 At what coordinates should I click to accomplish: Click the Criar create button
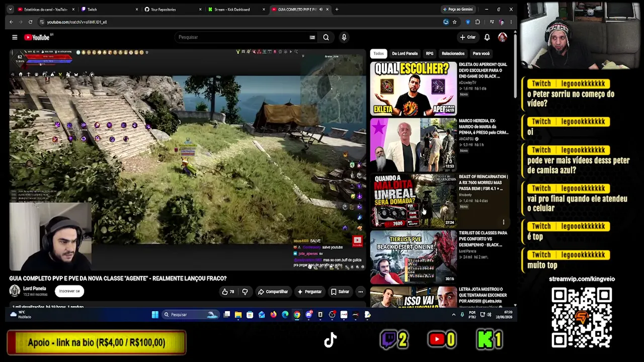pyautogui.click(x=467, y=37)
